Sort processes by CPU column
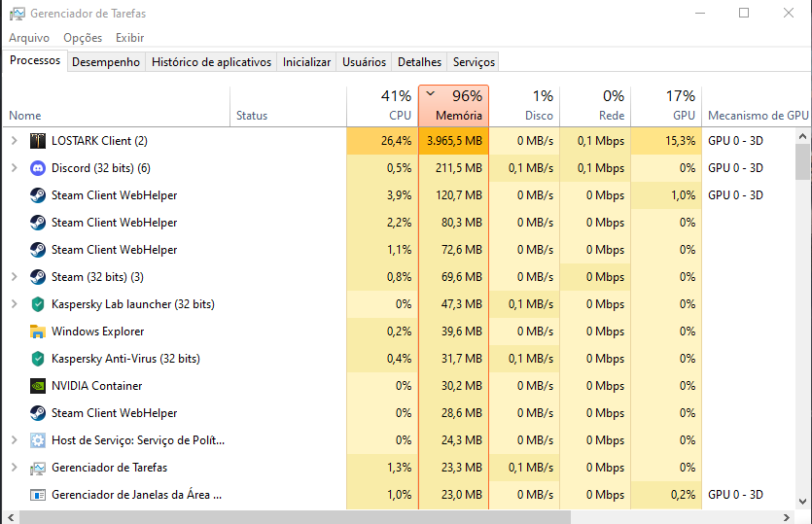 (x=382, y=106)
